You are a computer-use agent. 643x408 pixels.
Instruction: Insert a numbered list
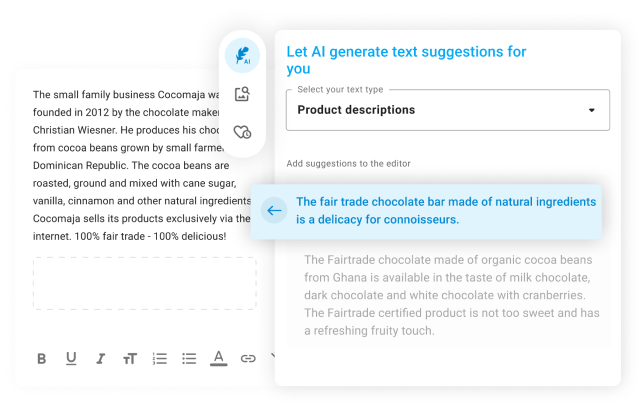[x=160, y=359]
